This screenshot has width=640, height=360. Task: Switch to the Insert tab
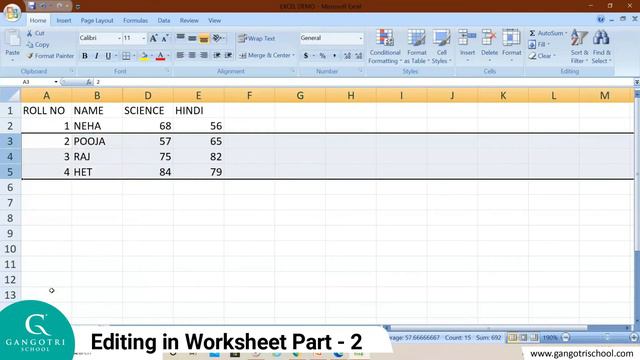(64, 20)
